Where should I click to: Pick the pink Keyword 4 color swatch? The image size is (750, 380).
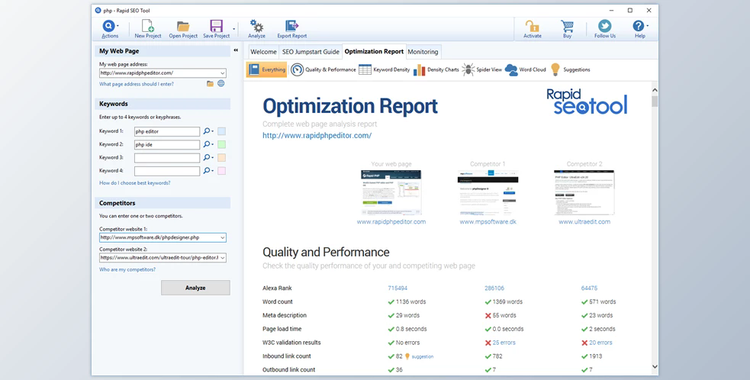coord(221,170)
